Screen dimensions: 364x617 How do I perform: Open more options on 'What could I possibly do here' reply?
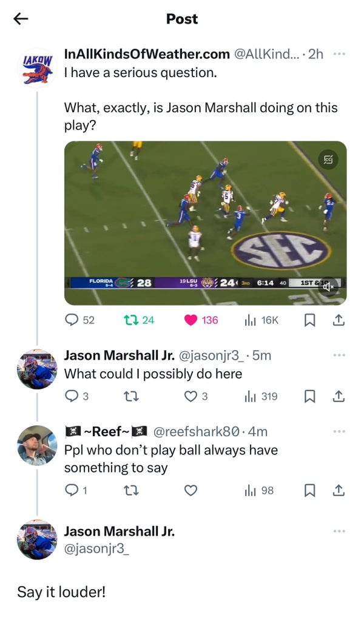[339, 355]
